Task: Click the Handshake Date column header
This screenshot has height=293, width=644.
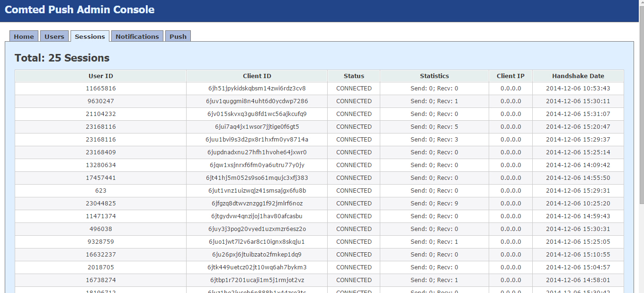Action: (x=578, y=76)
